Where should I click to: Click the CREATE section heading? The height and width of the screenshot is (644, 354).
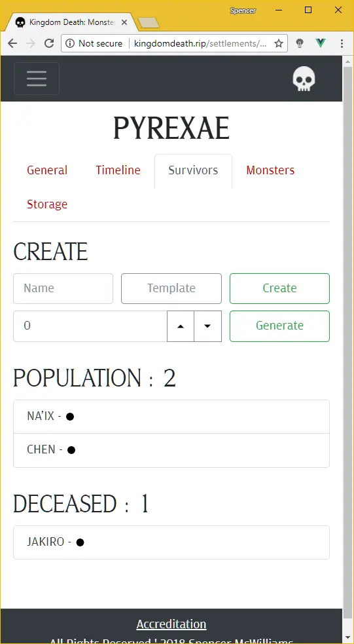[50, 252]
